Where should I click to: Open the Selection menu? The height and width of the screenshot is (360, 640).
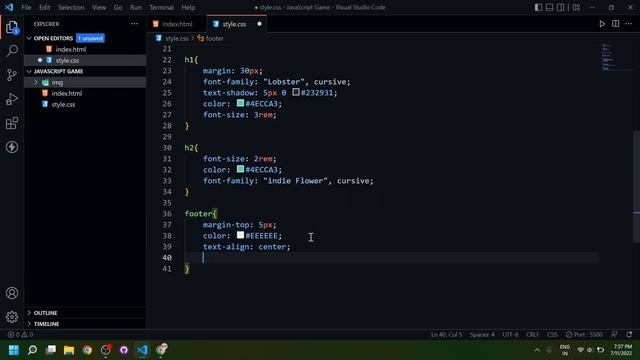pos(71,7)
